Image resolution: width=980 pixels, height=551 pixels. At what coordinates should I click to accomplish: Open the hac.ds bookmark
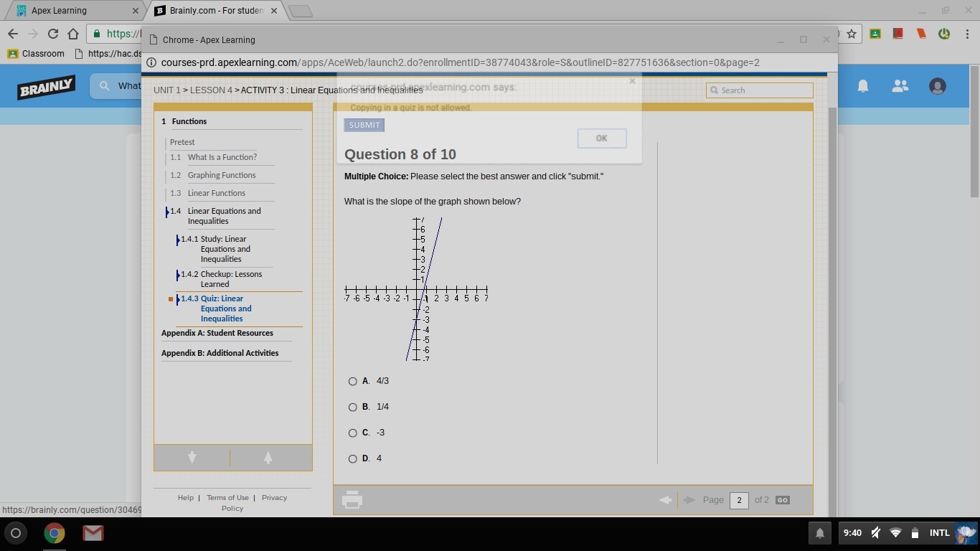(x=108, y=53)
